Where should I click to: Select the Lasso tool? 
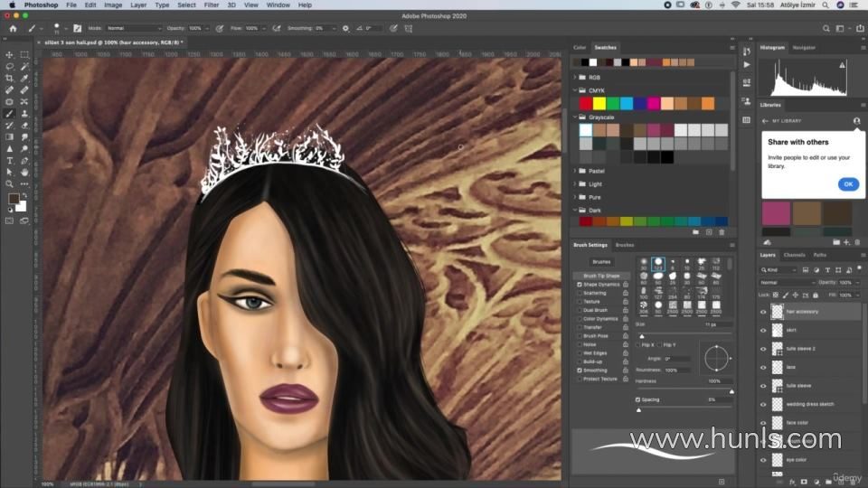point(10,67)
